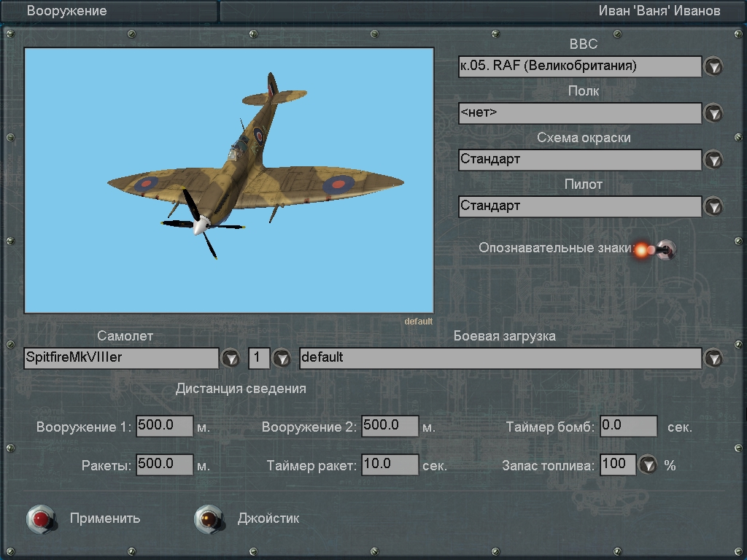Focus the Таймер бомб input field
Screen dimensions: 747x560
coord(628,426)
